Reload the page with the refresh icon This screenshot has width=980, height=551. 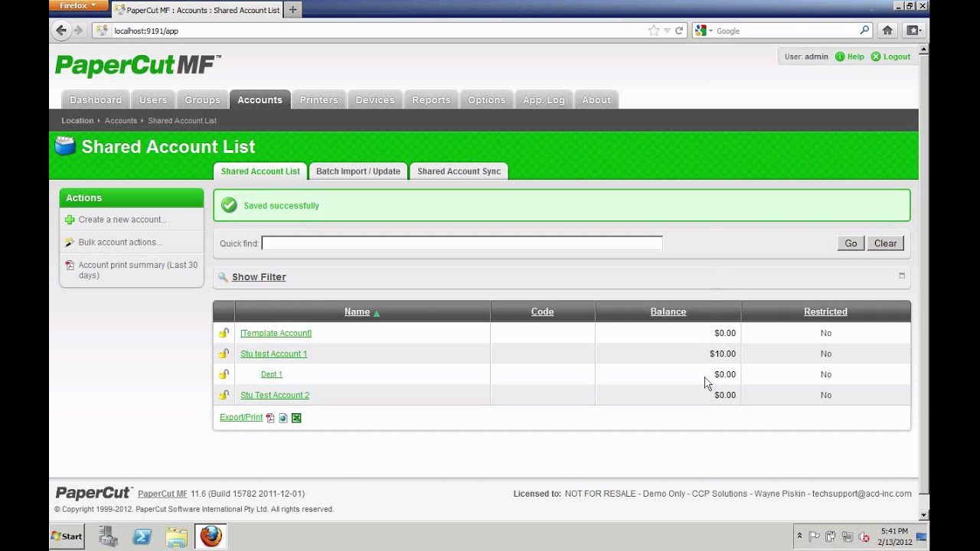click(679, 31)
